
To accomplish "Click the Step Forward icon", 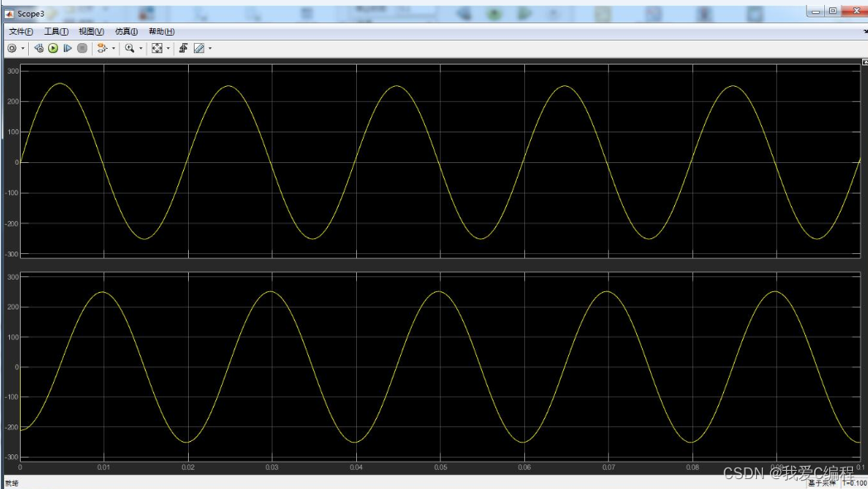I will pyautogui.click(x=67, y=49).
